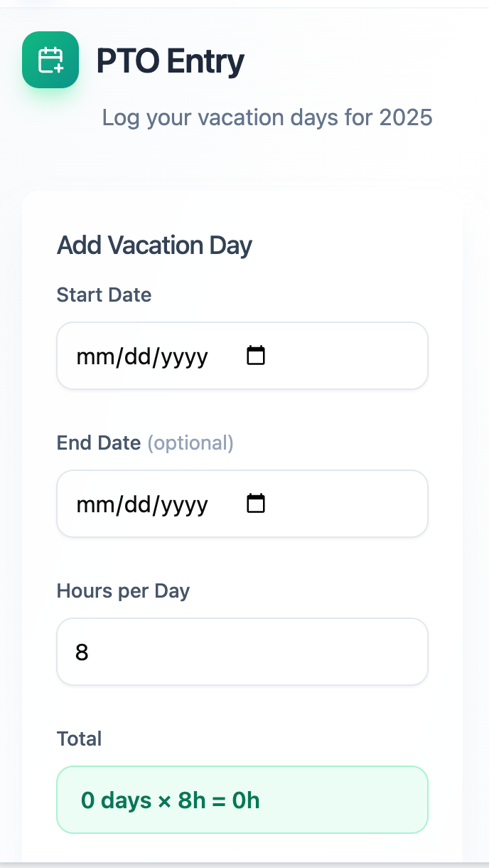Click the '(optional)' hint text

(190, 443)
